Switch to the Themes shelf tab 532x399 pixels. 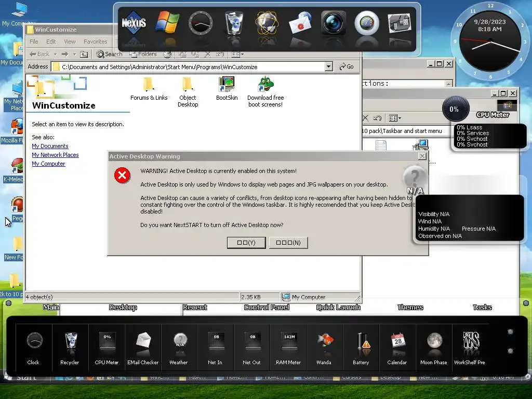point(410,308)
